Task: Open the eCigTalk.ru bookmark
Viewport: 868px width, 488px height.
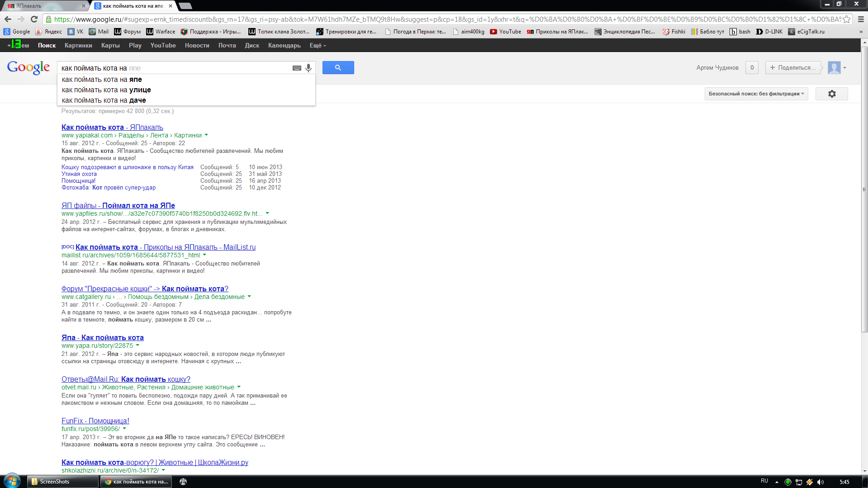Action: tap(806, 32)
